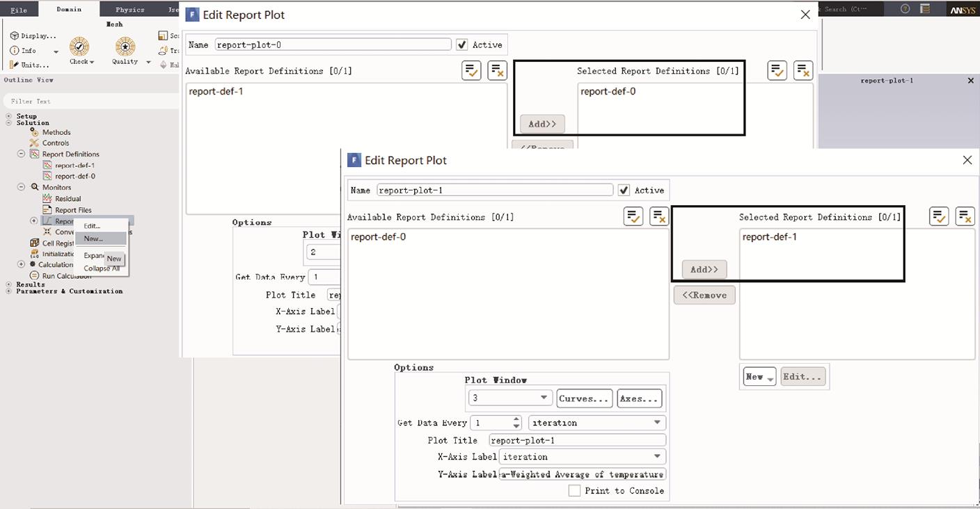Click the Monitors magnifier icon

(34, 187)
